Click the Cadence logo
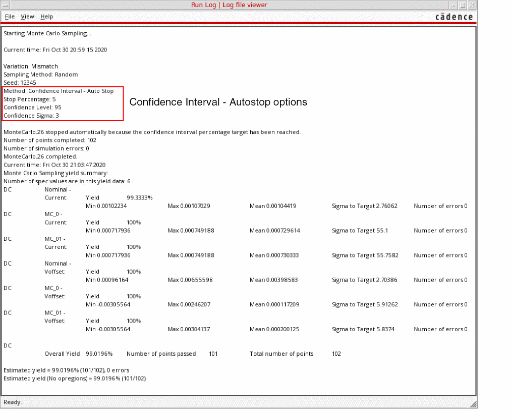 click(454, 17)
